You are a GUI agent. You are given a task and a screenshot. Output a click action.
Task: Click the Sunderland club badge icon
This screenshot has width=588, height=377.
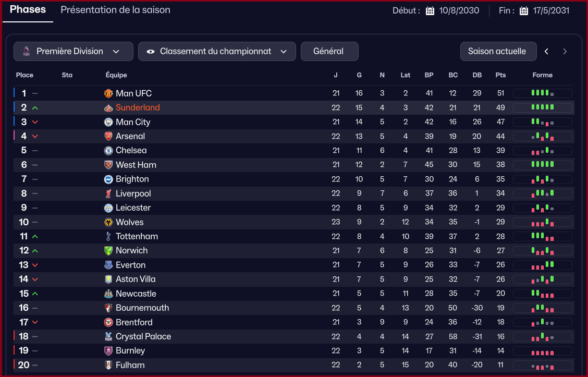(108, 108)
